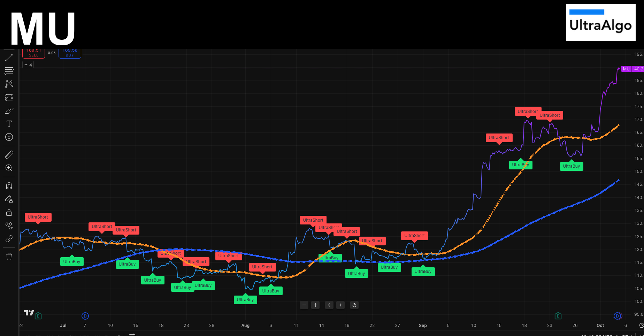Click the TradingView logo on the chart
The image size is (644, 336).
point(29,313)
